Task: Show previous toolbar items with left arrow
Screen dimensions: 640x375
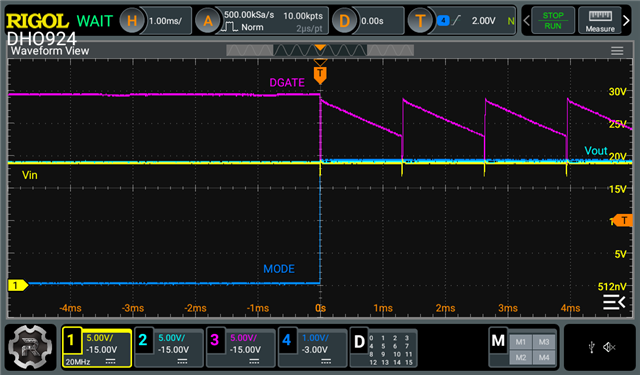Action: click(x=527, y=20)
